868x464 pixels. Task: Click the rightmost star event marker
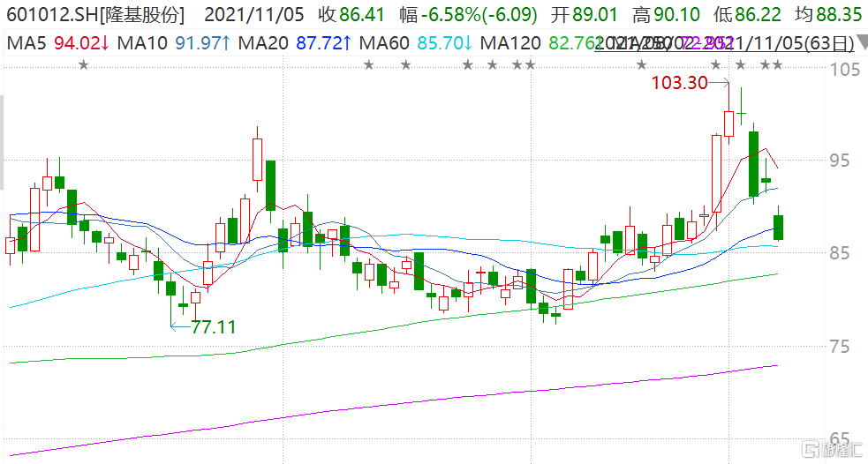(777, 65)
